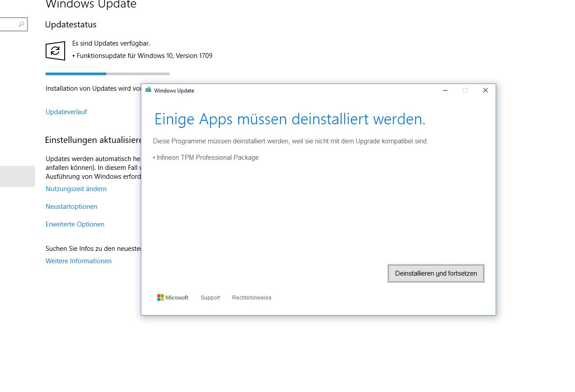Select the highlighted sidebar item
Viewport: 575px width, 392px height.
pyautogui.click(x=17, y=177)
